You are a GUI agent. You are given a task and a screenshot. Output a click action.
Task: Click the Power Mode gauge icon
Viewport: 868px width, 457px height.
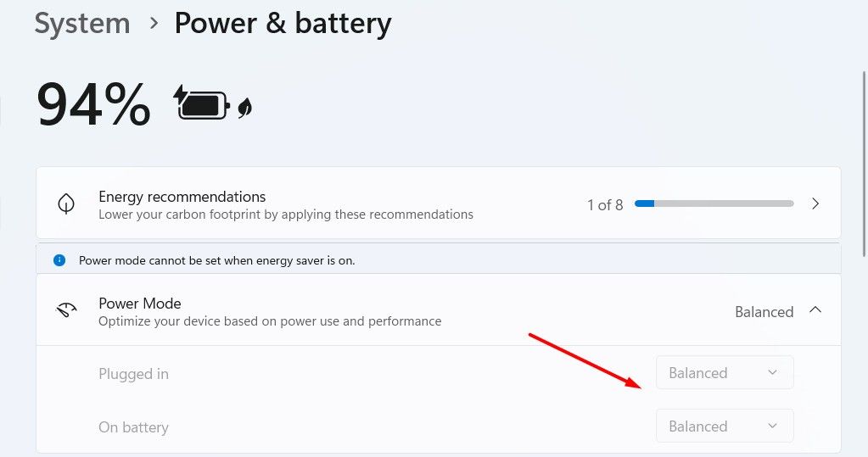(x=66, y=311)
